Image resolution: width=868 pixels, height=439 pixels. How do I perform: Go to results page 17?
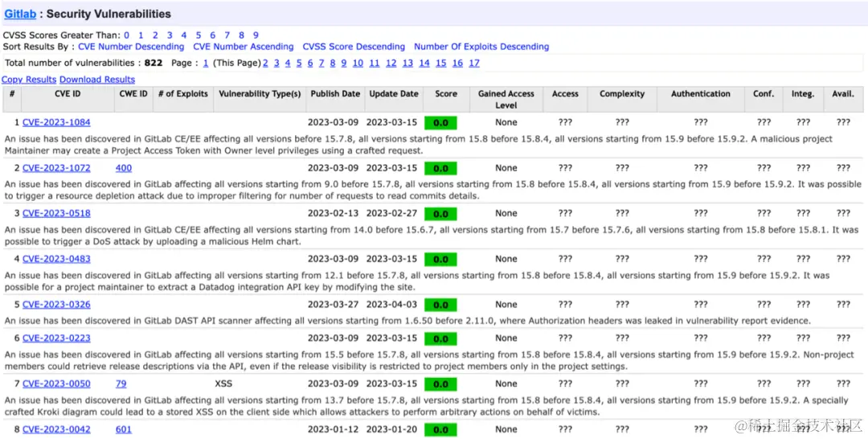pos(474,63)
